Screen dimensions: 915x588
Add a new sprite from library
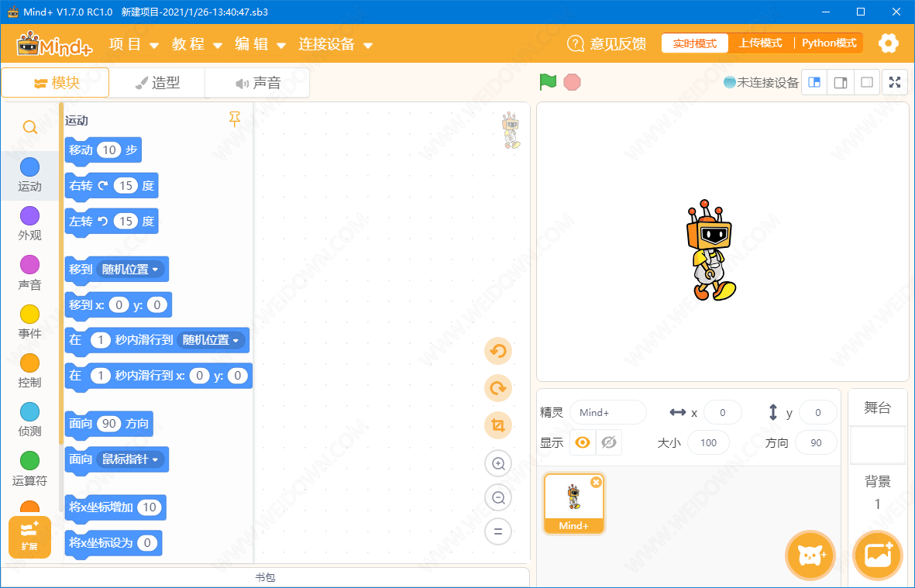point(810,555)
